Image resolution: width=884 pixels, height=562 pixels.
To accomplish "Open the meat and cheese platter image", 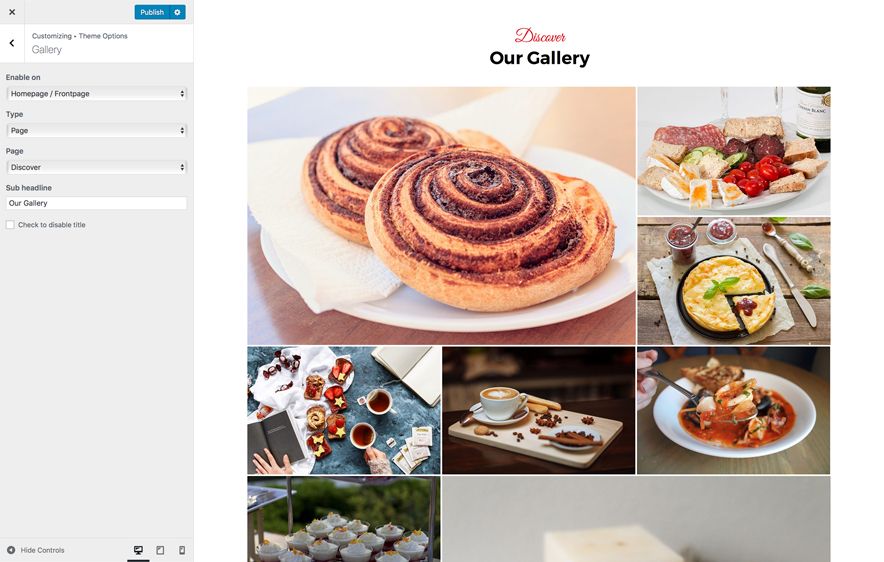I will tap(734, 151).
